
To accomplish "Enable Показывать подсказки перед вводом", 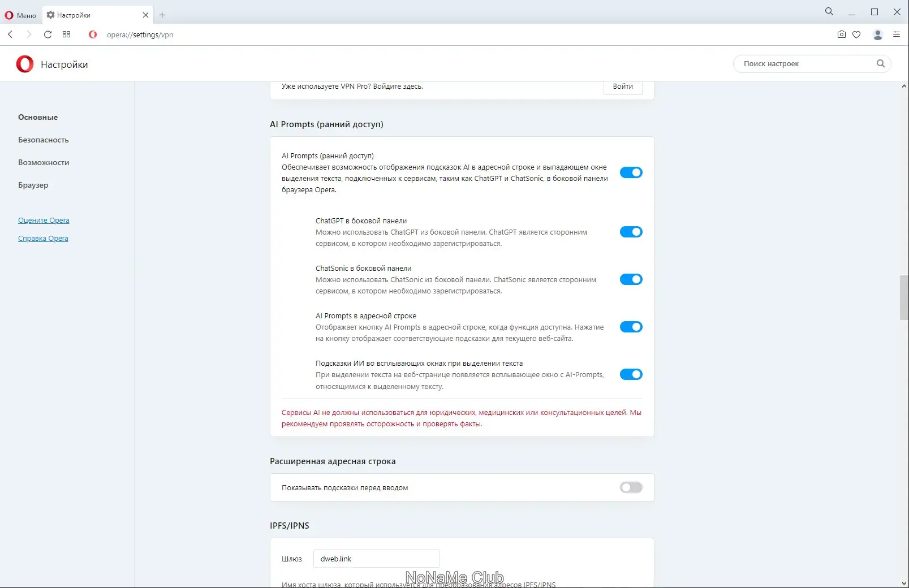I will coord(631,487).
